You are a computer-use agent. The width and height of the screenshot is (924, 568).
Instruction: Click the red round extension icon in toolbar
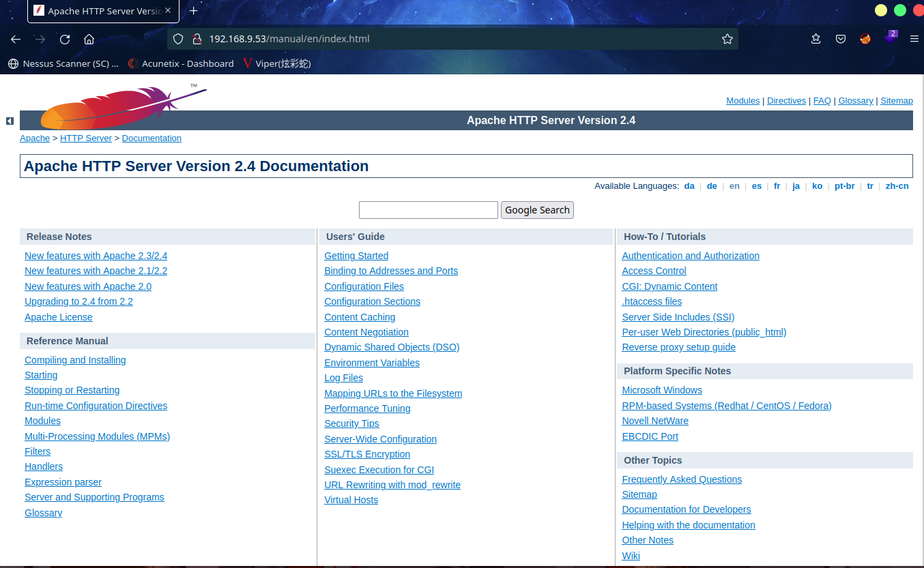[865, 39]
